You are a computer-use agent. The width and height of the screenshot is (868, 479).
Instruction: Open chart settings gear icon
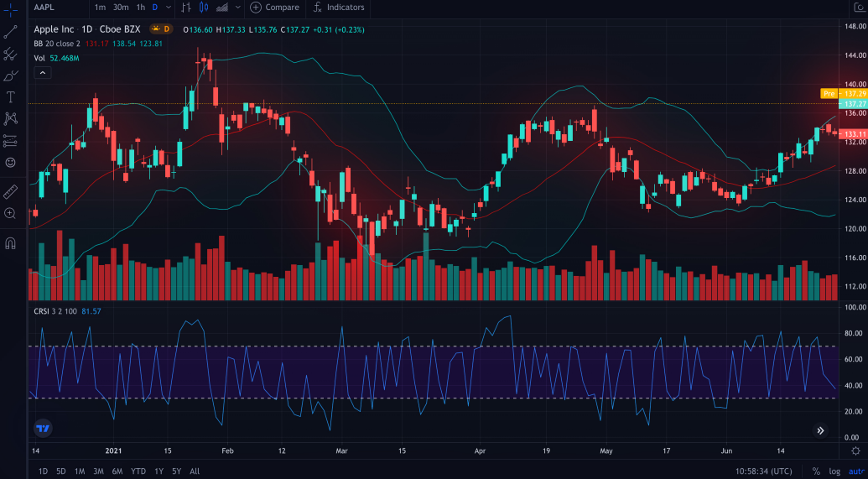[855, 450]
